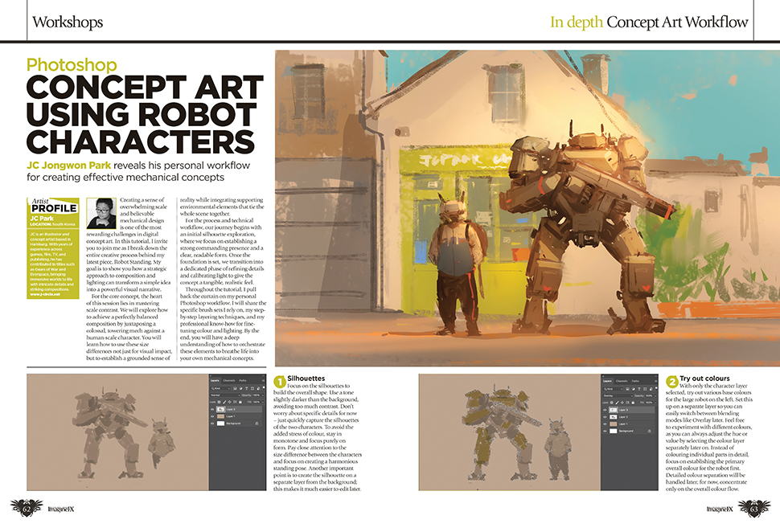
Task: Select Layers tab in Silhouettes panel
Action: (215, 380)
